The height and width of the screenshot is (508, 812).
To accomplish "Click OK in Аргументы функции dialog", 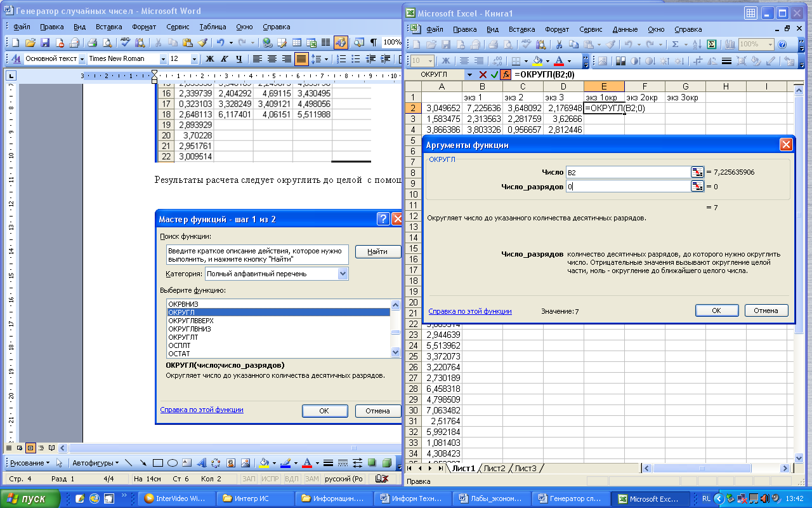I will [x=716, y=311].
